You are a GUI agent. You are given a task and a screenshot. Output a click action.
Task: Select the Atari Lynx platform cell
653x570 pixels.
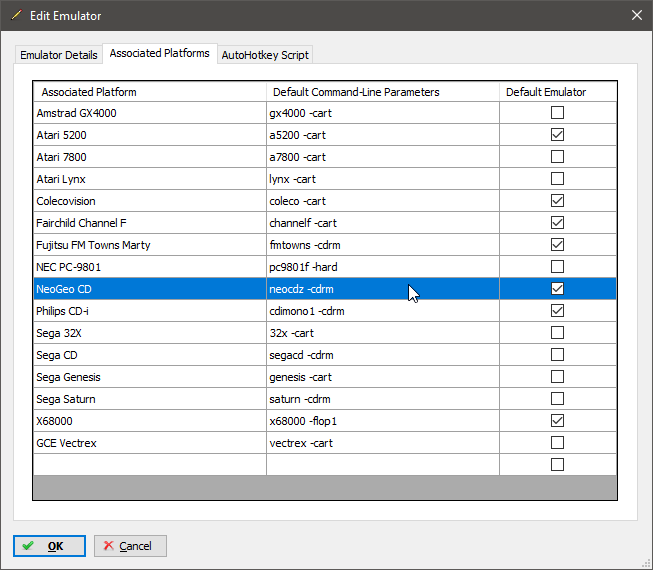[150, 179]
